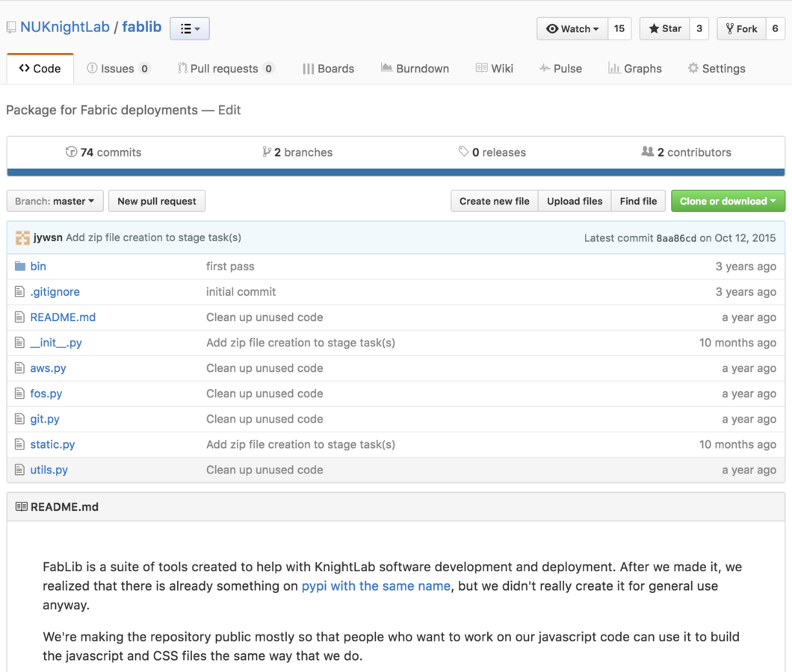Click the blue language breakdown bar
Viewport: 792px width, 672px height.
(395, 172)
